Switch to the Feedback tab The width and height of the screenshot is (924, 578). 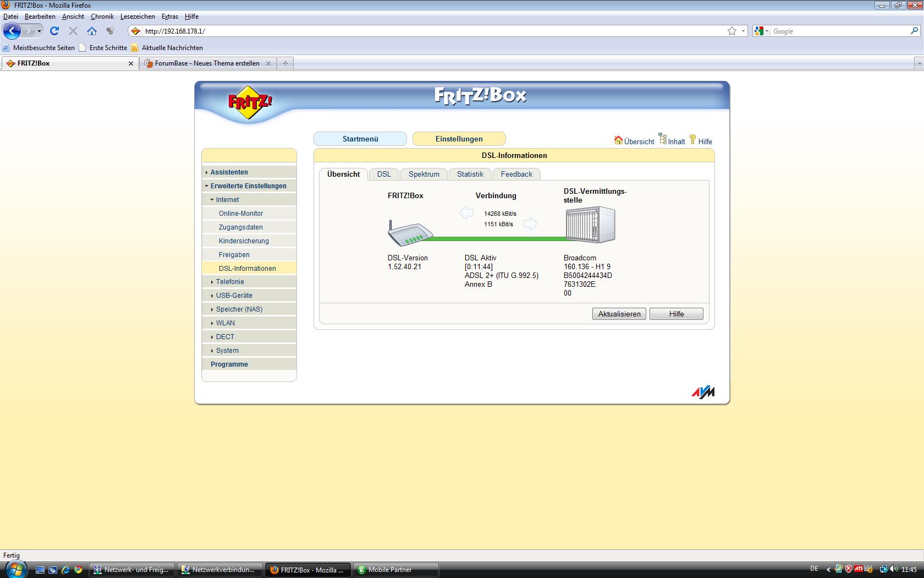coord(516,174)
